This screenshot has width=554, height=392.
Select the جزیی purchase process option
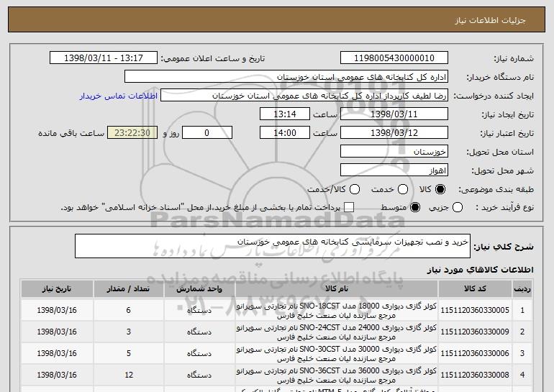pyautogui.click(x=457, y=207)
